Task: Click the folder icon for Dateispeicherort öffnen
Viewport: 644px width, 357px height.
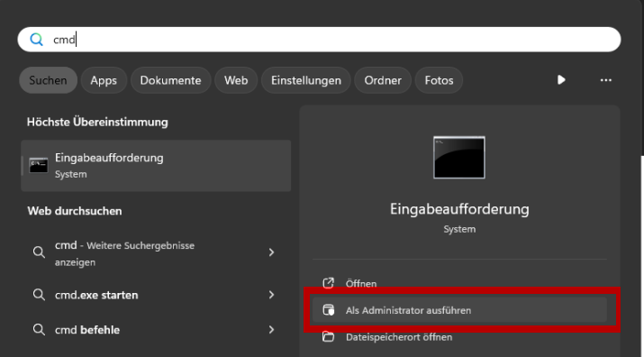Action: (x=328, y=336)
